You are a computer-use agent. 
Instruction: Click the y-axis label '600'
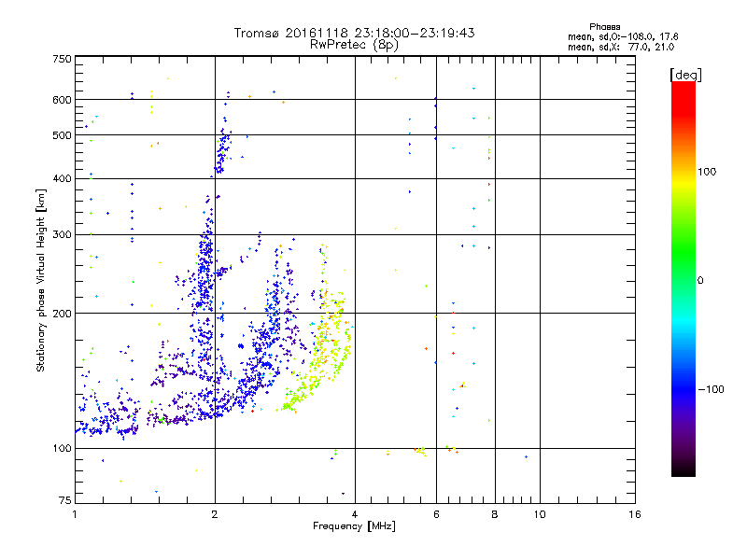point(62,100)
